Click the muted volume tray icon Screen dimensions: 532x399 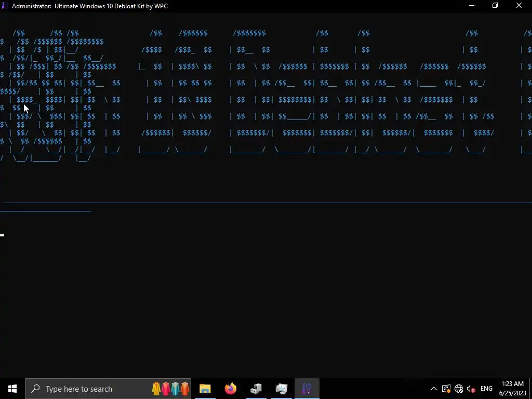click(471, 389)
